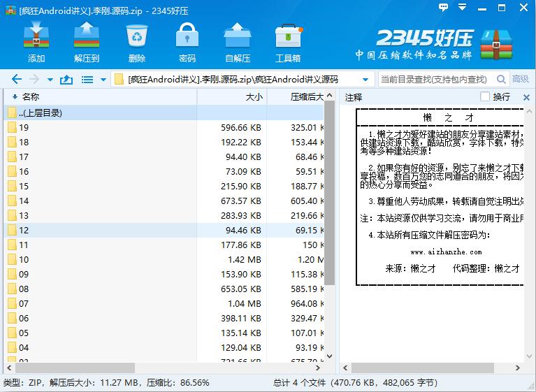Click the up-one-level folder icon

point(66,80)
